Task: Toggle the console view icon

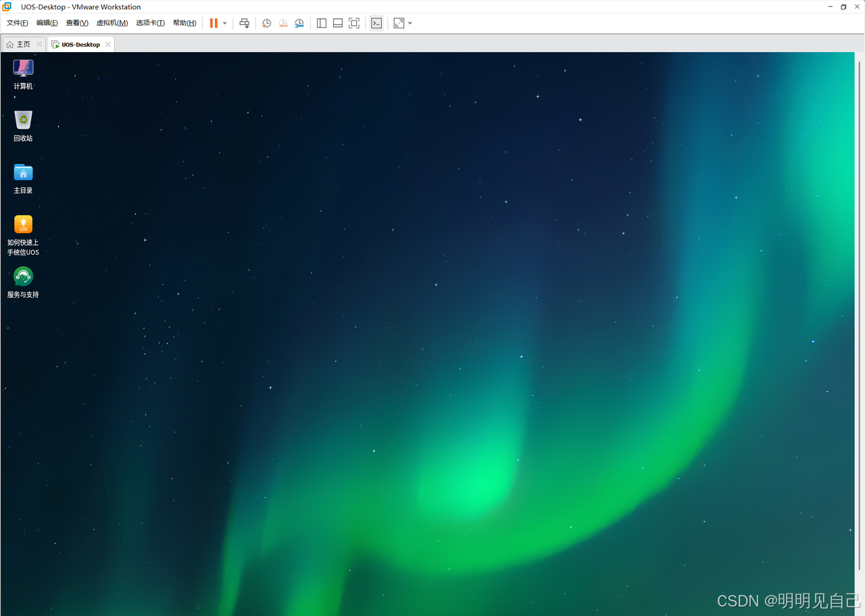Action: [x=376, y=23]
